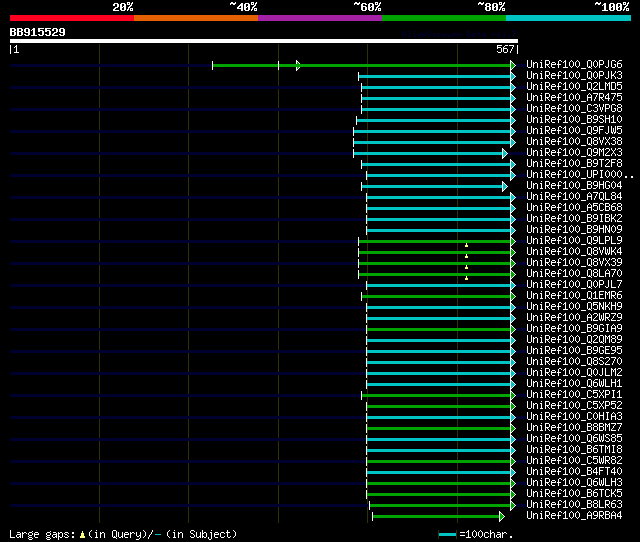Select the UniRef100_B9GIA9 label
Screen dimensions: 640x542
pos(574,329)
